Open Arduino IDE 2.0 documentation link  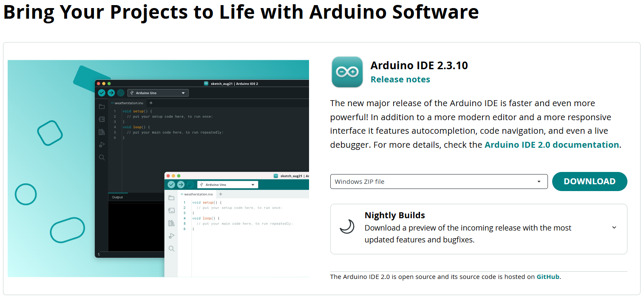[x=551, y=144]
